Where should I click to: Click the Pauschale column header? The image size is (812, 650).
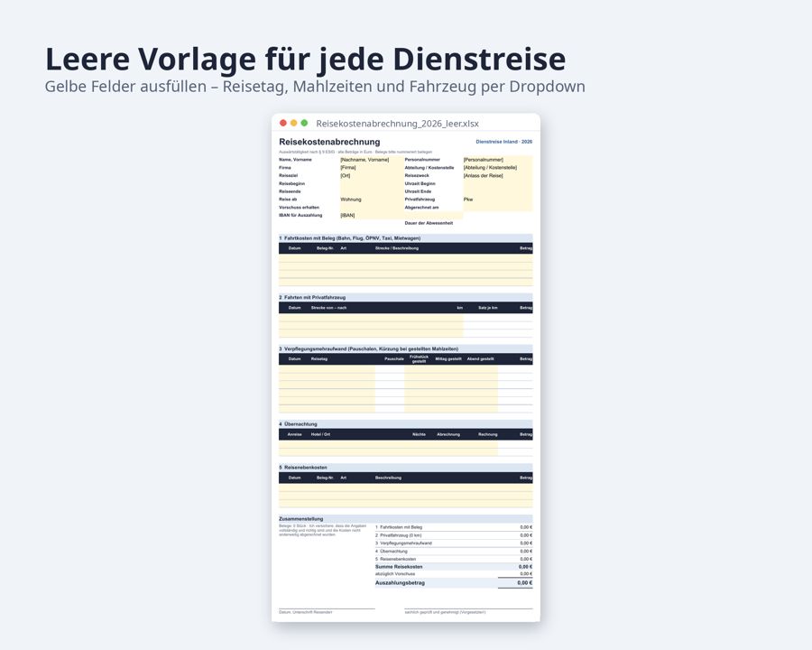(394, 358)
